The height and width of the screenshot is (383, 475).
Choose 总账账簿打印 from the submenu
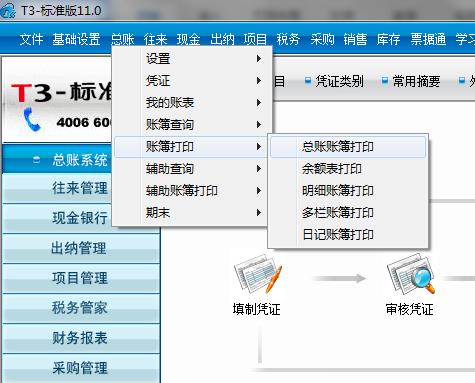coord(348,147)
